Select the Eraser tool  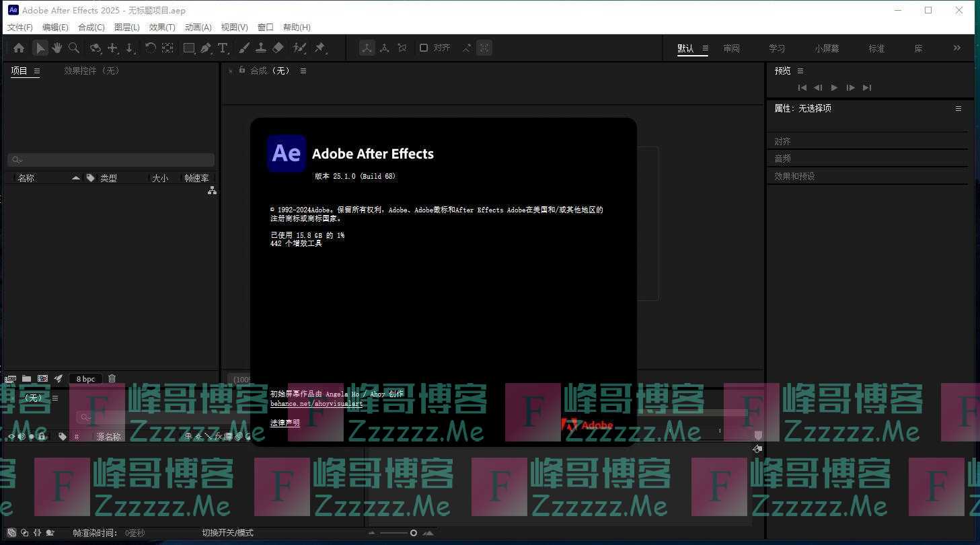(278, 48)
